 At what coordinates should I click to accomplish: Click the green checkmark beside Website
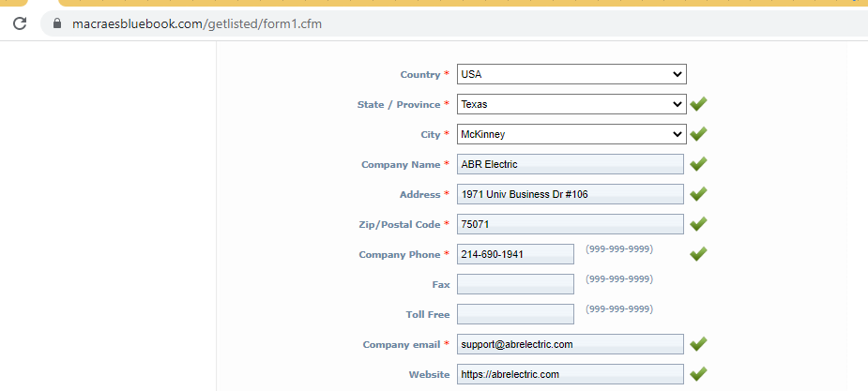(698, 374)
